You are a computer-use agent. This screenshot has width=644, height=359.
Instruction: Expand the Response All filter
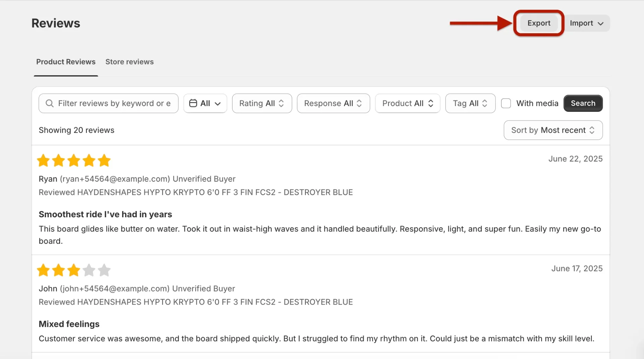tap(333, 103)
